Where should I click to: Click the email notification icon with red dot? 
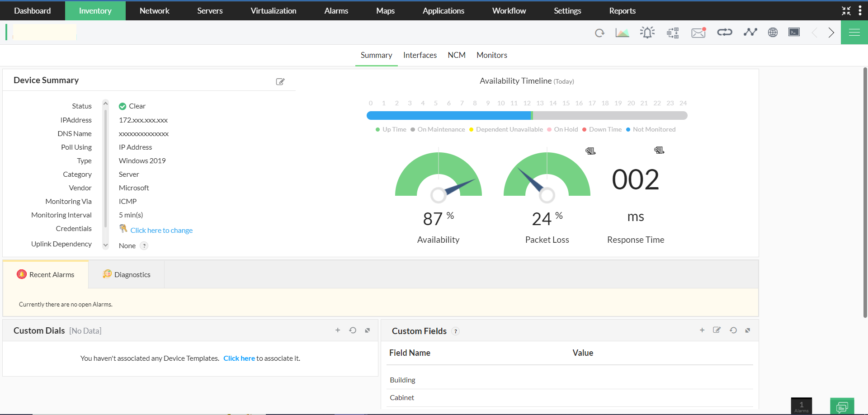tap(698, 33)
